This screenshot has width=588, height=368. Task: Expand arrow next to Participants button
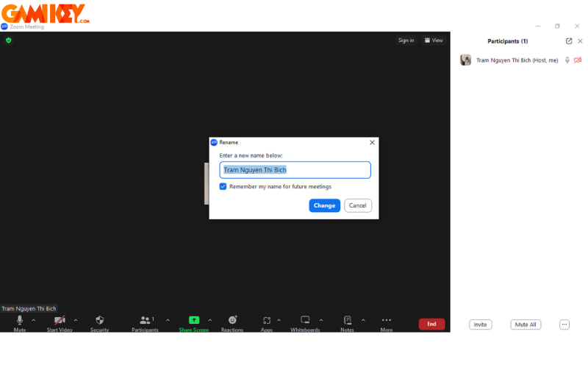pyautogui.click(x=168, y=320)
